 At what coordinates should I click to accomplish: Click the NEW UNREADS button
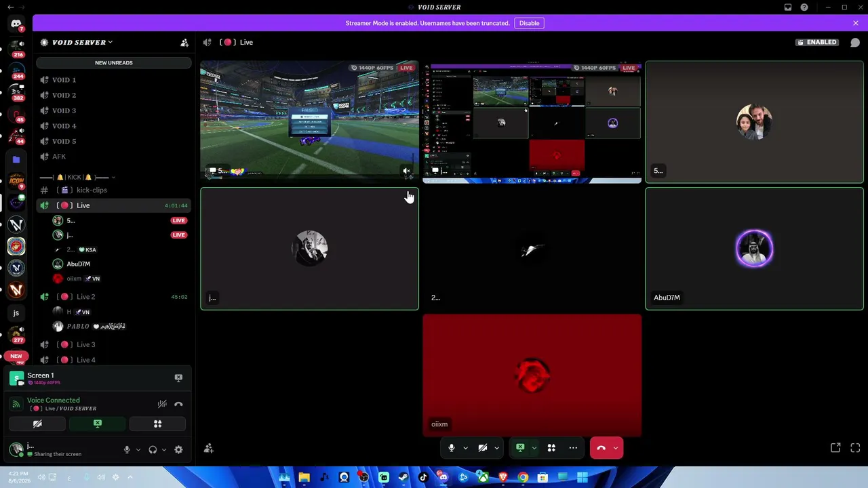pos(114,63)
